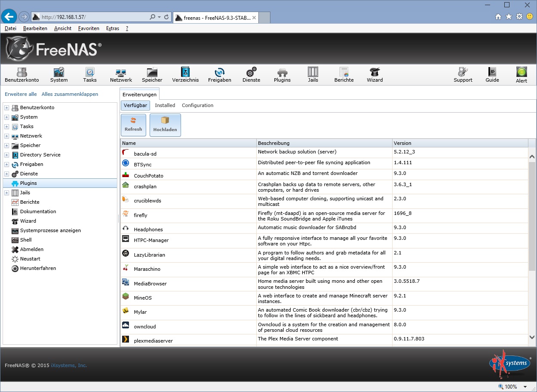
Task: Open Plugins in the top toolbar
Action: click(x=282, y=74)
